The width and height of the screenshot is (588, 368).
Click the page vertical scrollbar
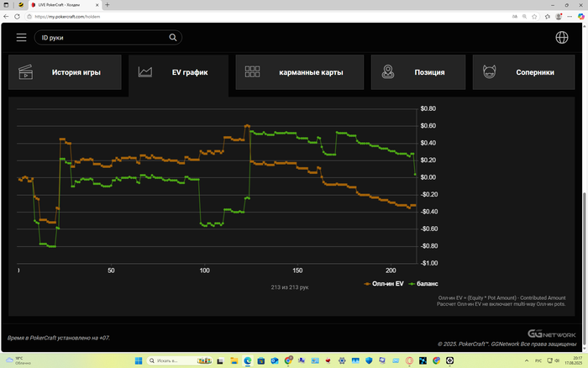point(584,270)
